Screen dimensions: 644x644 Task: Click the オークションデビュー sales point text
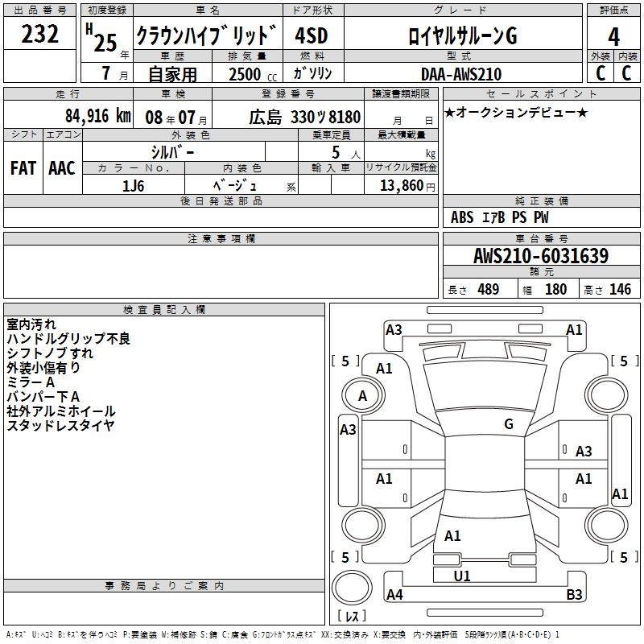click(x=515, y=112)
